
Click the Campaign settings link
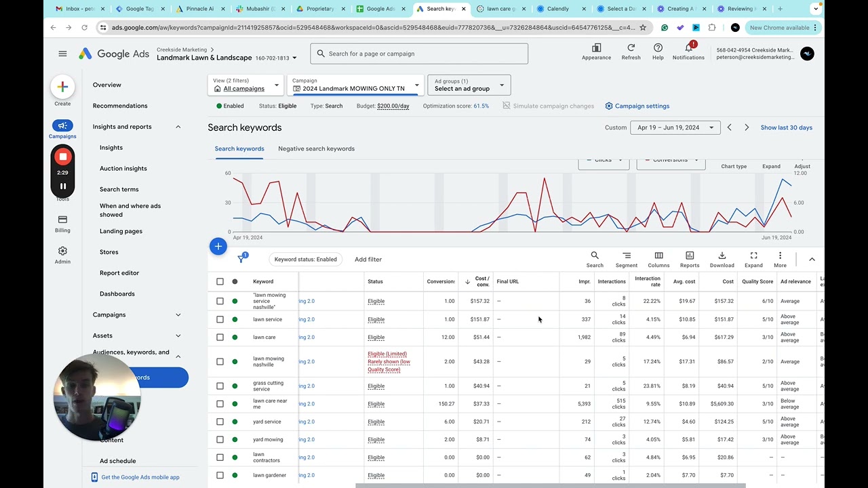[637, 106]
